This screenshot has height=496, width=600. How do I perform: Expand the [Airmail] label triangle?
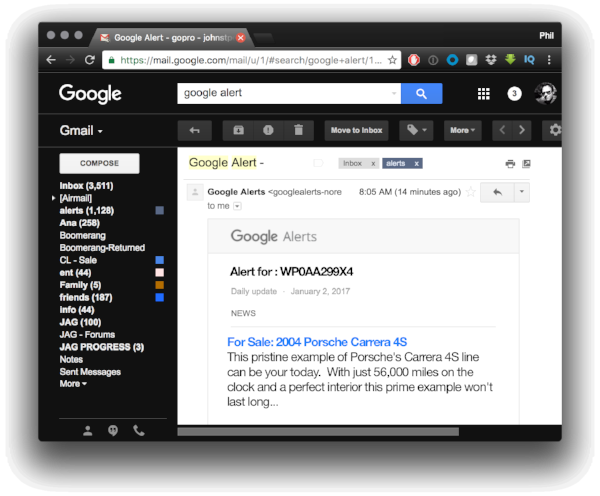(54, 198)
